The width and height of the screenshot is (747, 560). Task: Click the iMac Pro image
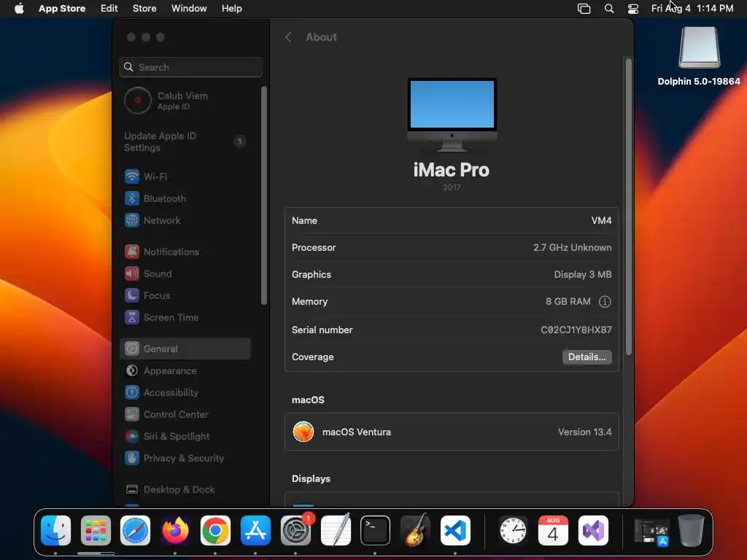point(452,114)
